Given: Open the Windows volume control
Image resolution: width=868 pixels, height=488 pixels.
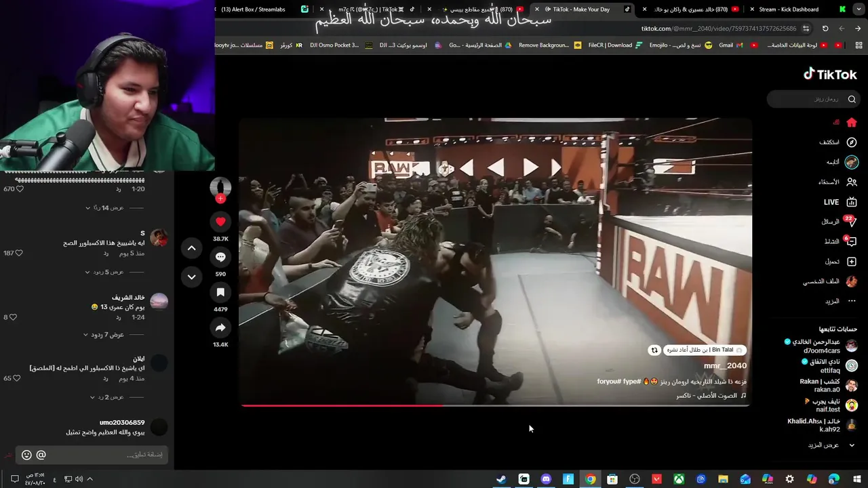Looking at the screenshot, I should click(x=79, y=479).
